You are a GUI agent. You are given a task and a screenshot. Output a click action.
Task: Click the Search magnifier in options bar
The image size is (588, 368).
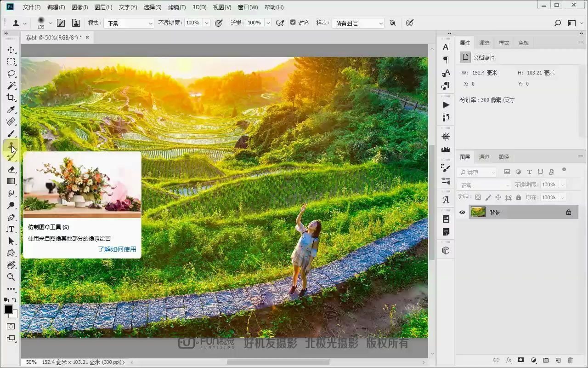(x=557, y=23)
